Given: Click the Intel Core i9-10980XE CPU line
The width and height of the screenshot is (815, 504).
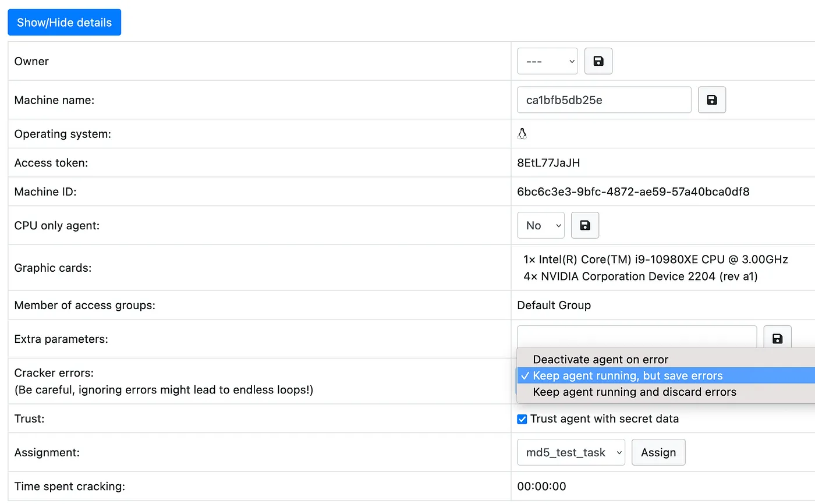Looking at the screenshot, I should (x=656, y=260).
